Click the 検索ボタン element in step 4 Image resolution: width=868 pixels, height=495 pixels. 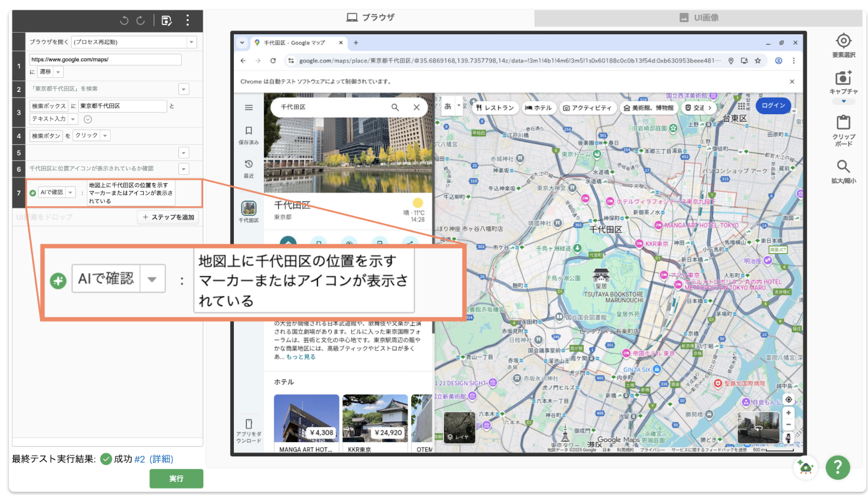pos(46,135)
